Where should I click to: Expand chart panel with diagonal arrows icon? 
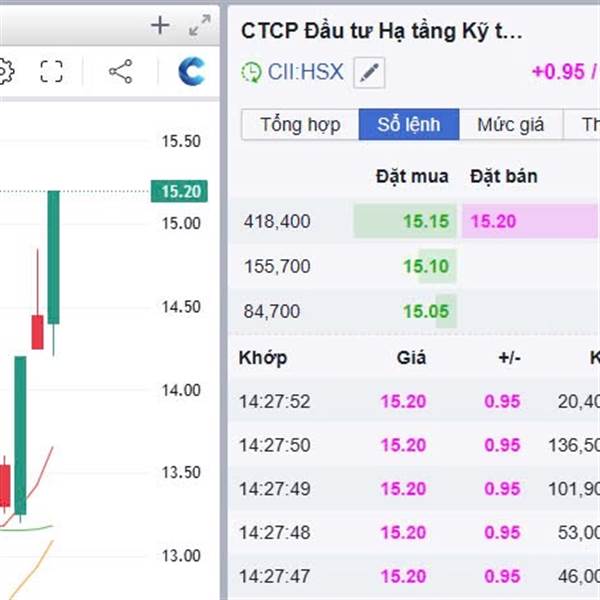pyautogui.click(x=200, y=26)
